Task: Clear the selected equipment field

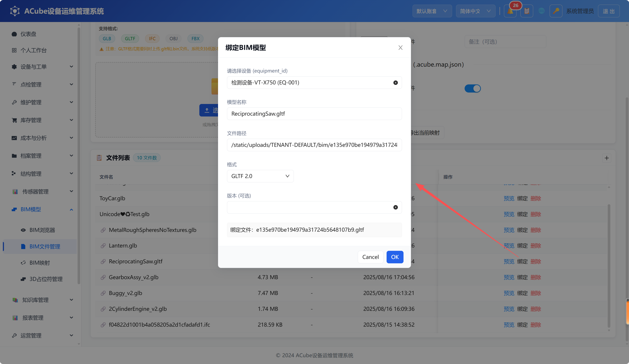Action: 396,83
